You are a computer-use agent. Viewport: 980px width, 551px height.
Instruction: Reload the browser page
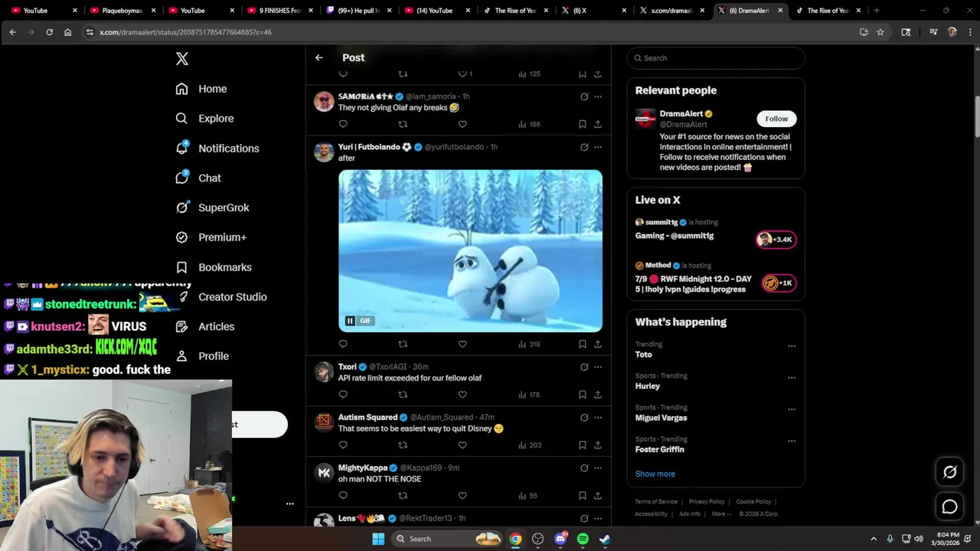pos(49,32)
